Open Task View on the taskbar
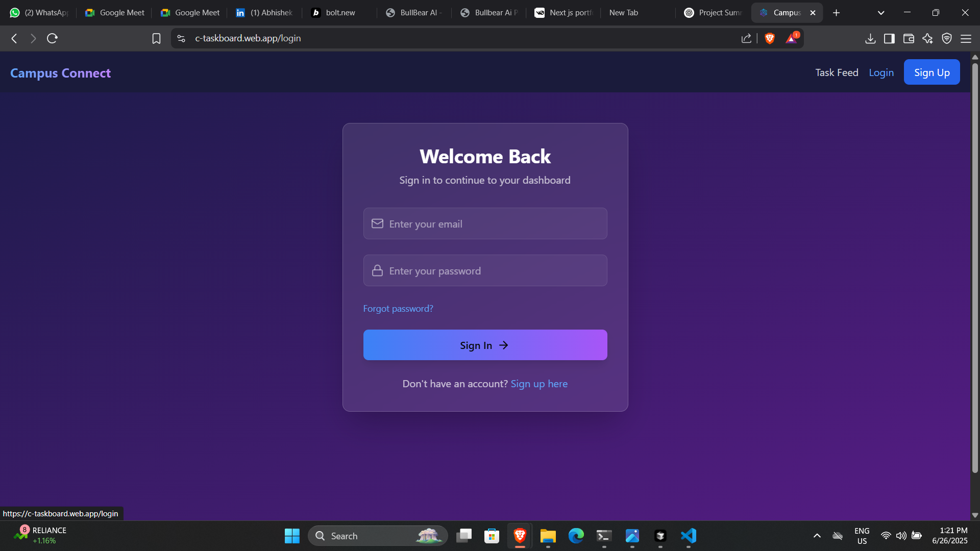Screen dimensions: 980x551 [464, 536]
